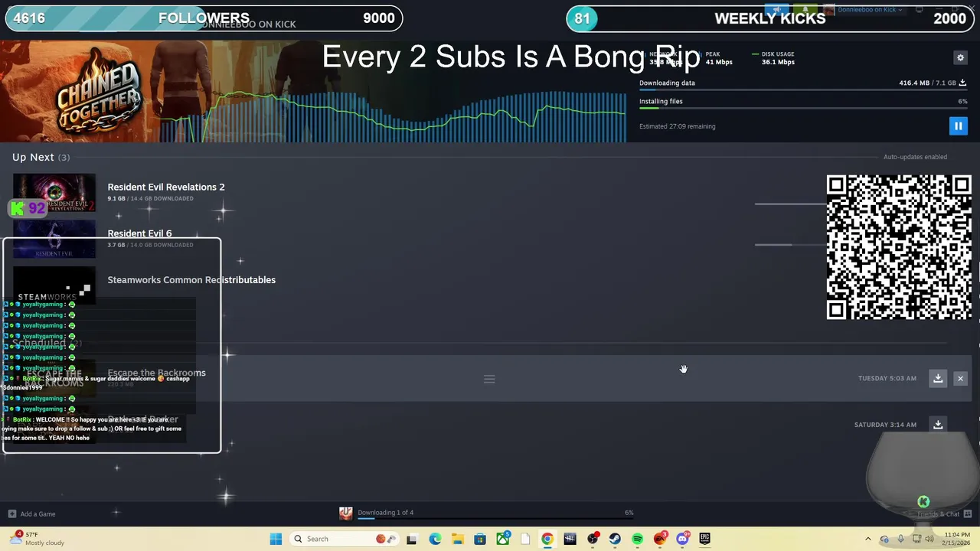The height and width of the screenshot is (551, 980).
Task: Open the volume tray icon
Action: (929, 539)
